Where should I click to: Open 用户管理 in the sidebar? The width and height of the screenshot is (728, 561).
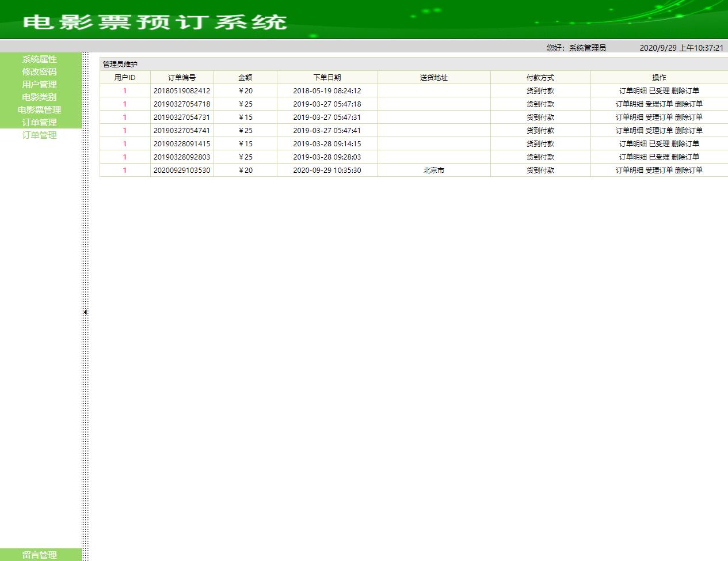pos(40,85)
